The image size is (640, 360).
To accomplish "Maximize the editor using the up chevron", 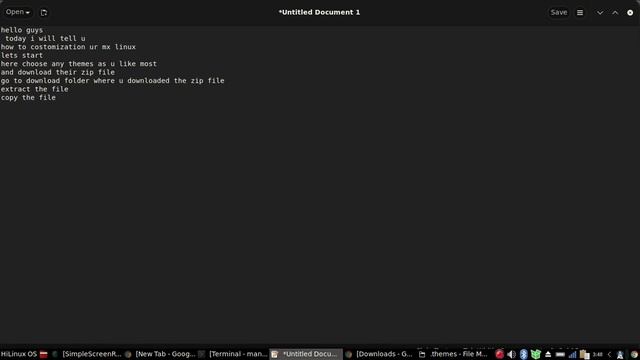I will [x=615, y=13].
